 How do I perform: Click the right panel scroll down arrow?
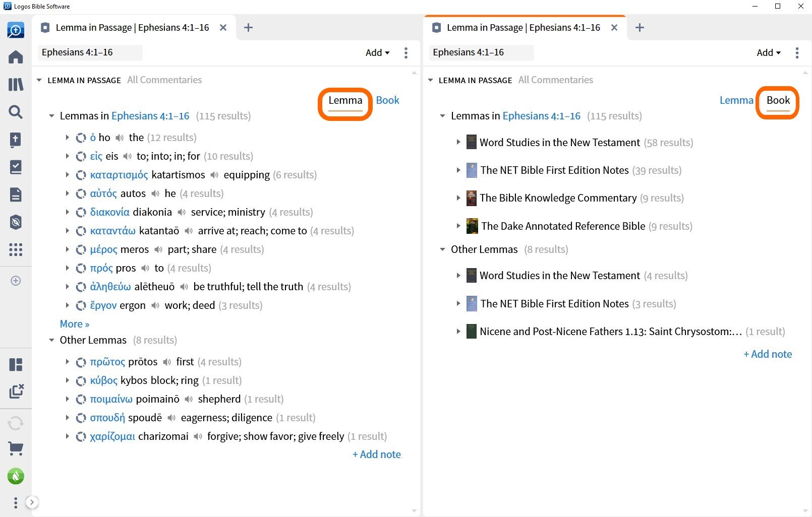[x=805, y=511]
